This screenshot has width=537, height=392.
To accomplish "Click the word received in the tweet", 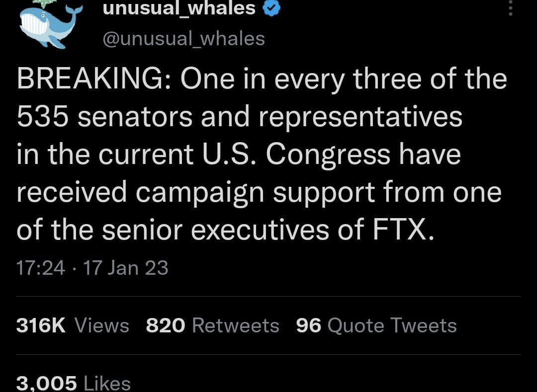I will click(x=72, y=193).
